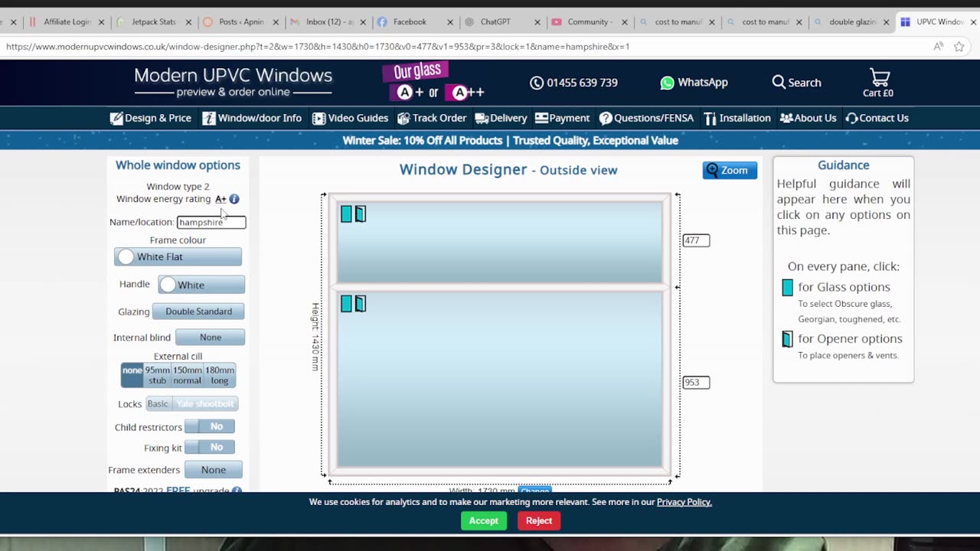
Task: Click the read aloud icon in address bar
Action: click(x=938, y=47)
